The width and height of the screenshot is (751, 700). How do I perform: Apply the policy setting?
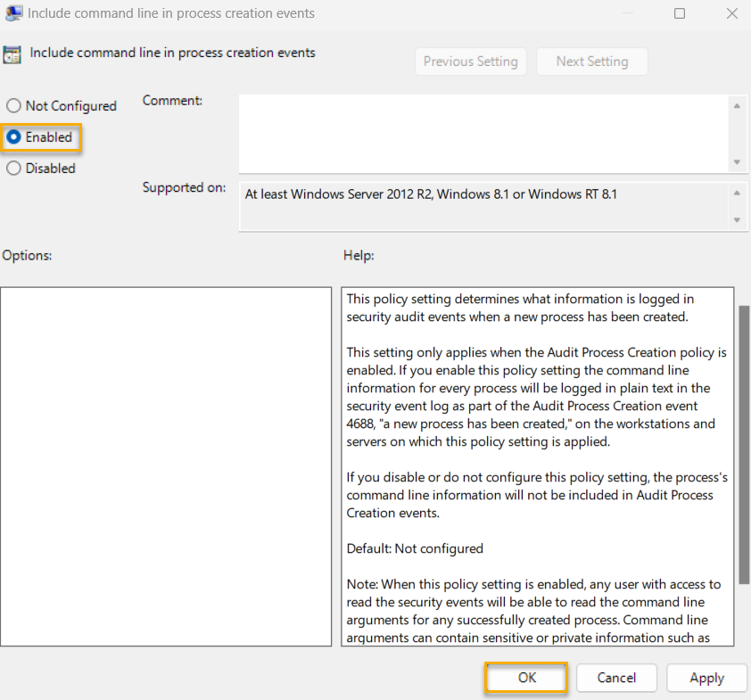click(x=706, y=678)
